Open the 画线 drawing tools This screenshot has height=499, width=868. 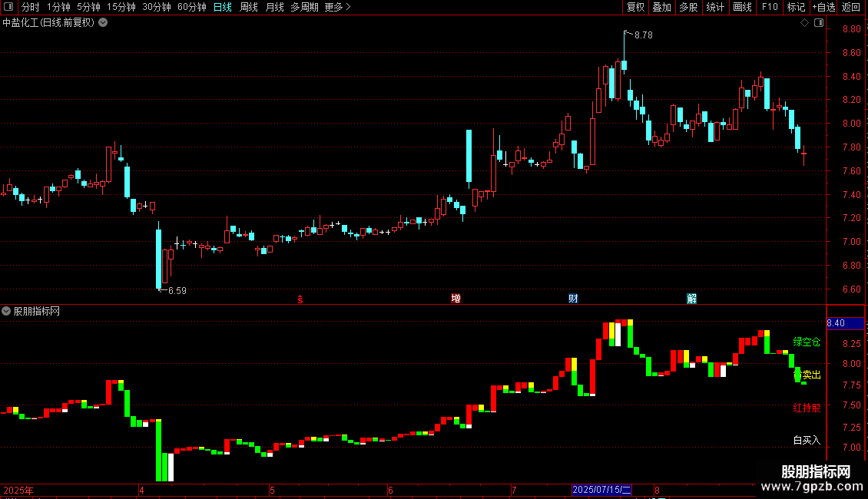pyautogui.click(x=742, y=7)
